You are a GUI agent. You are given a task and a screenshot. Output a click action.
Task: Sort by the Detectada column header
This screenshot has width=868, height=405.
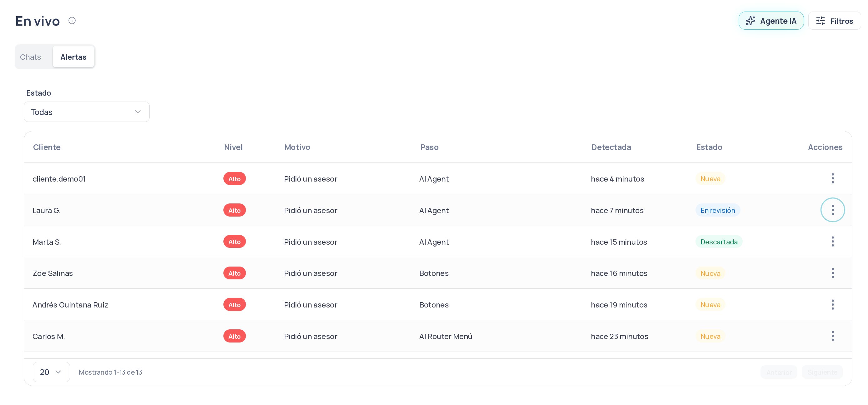pos(611,147)
